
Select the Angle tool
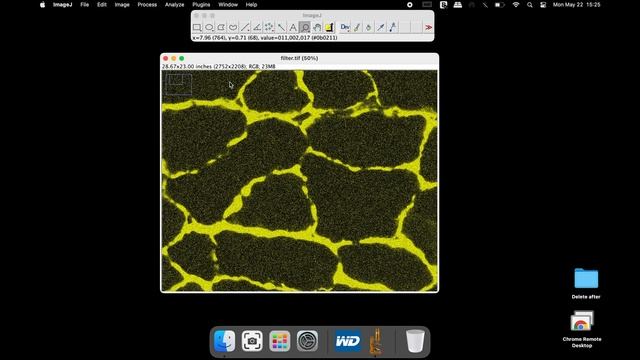click(x=257, y=27)
